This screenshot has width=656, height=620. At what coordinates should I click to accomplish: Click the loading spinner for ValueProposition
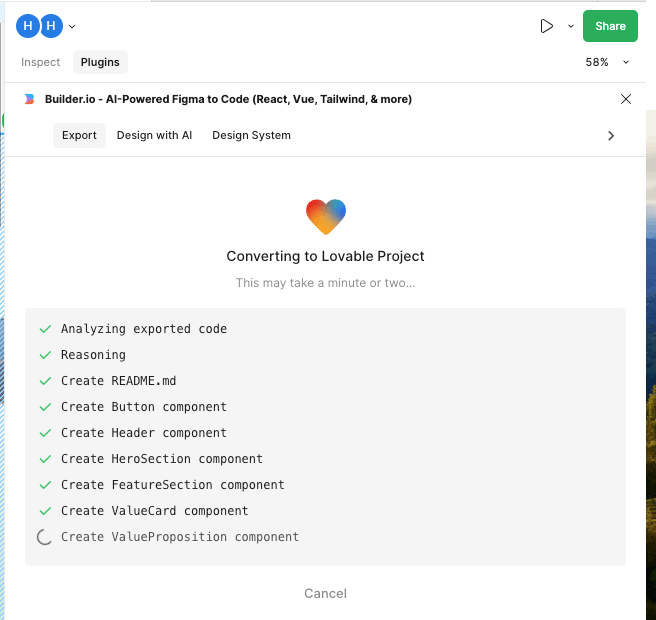point(44,537)
